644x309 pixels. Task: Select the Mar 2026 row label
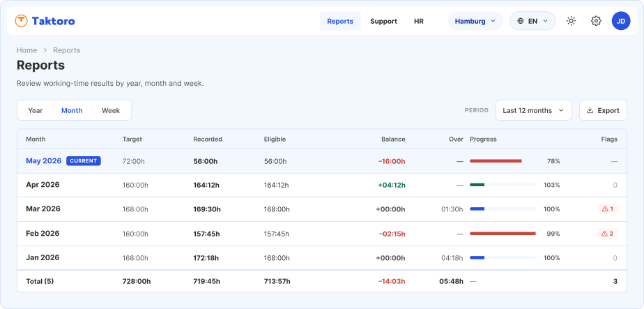[x=43, y=209]
